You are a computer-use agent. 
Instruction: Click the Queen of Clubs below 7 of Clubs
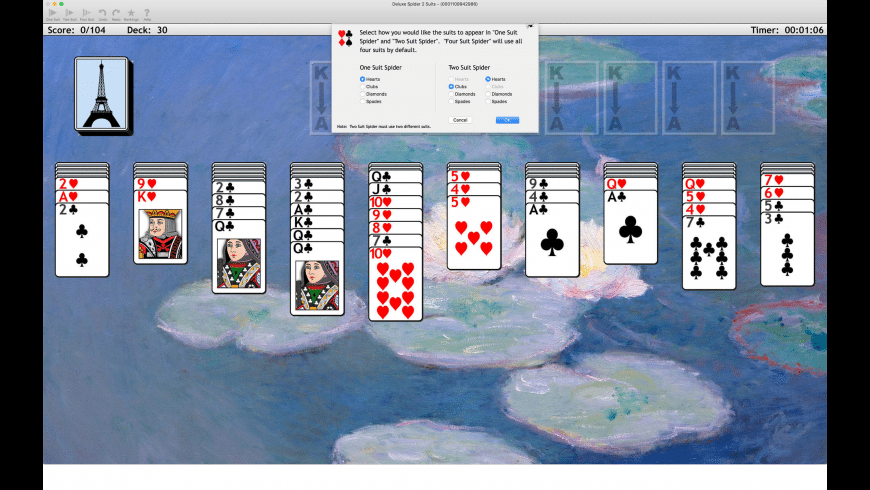pos(239,256)
